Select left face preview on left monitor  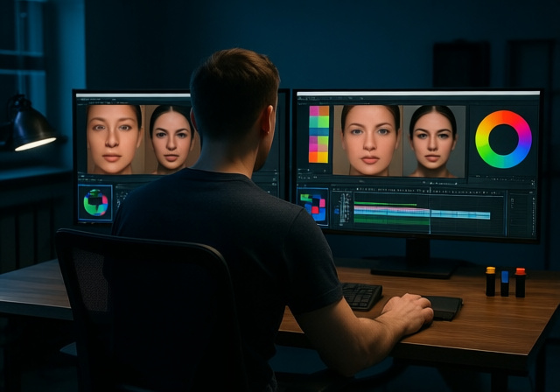[x=115, y=139]
